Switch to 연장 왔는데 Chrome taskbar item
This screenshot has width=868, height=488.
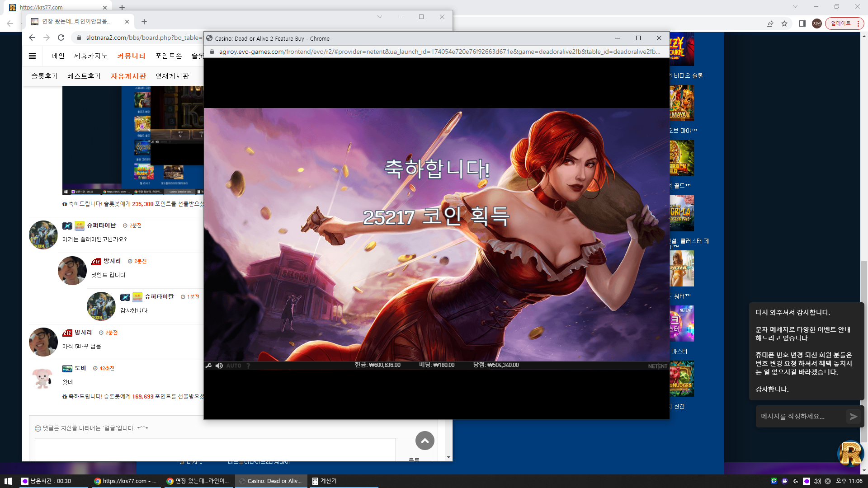coord(198,481)
